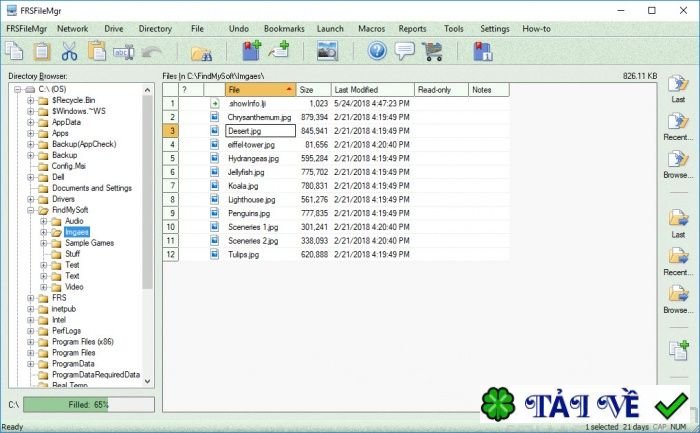Open the Macros menu

pyautogui.click(x=371, y=29)
